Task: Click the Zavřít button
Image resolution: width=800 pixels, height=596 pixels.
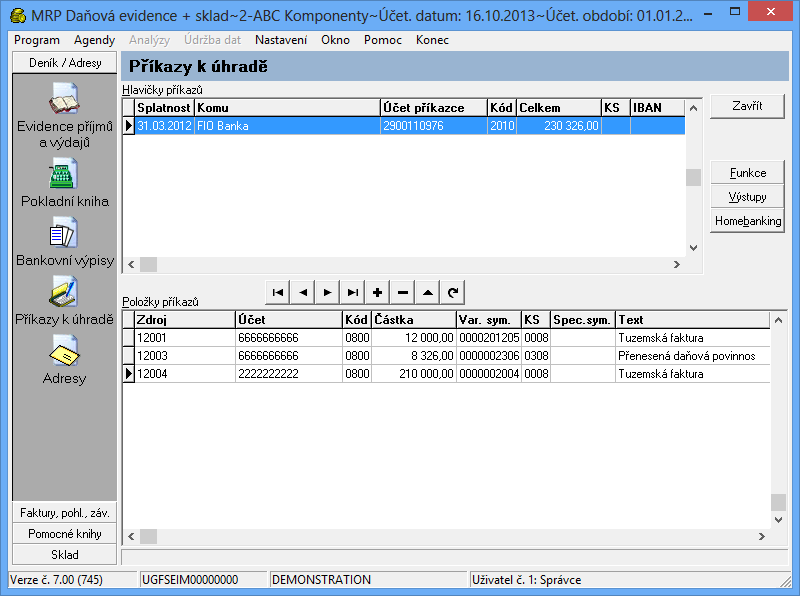Action: click(x=747, y=107)
